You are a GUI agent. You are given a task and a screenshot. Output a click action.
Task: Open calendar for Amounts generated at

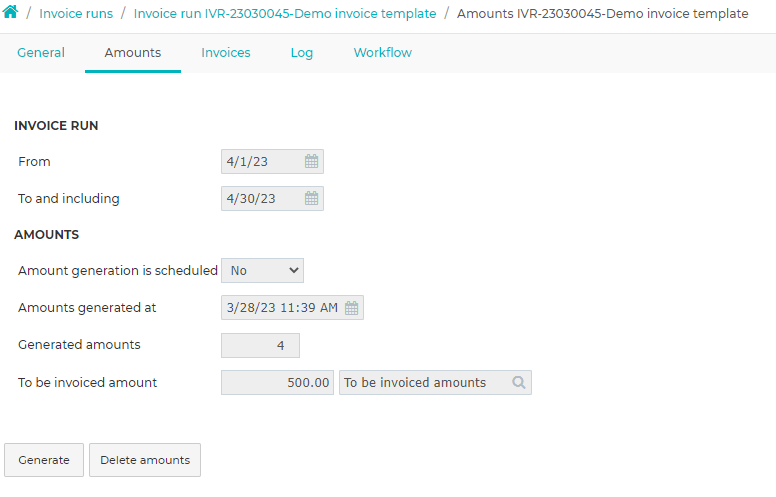click(x=351, y=308)
